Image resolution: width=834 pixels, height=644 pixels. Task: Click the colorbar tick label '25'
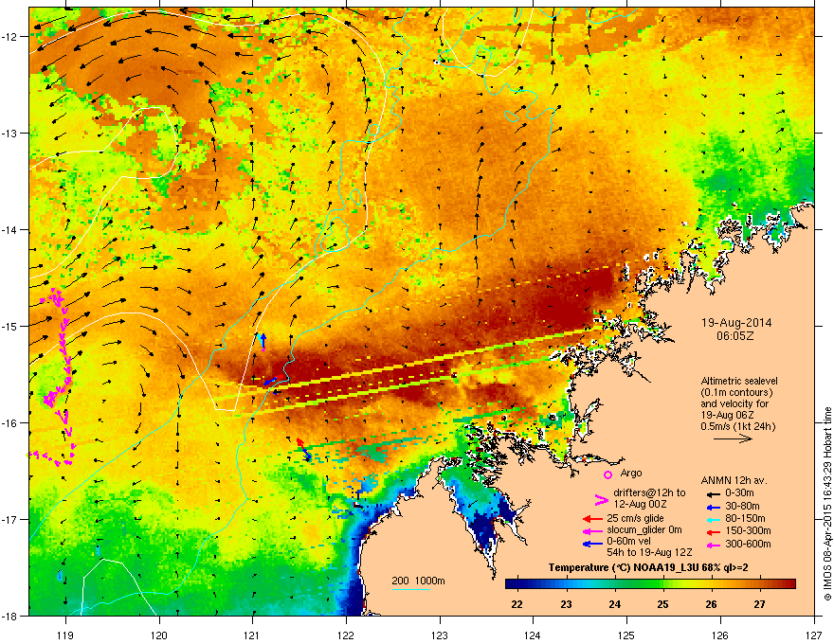pyautogui.click(x=662, y=604)
